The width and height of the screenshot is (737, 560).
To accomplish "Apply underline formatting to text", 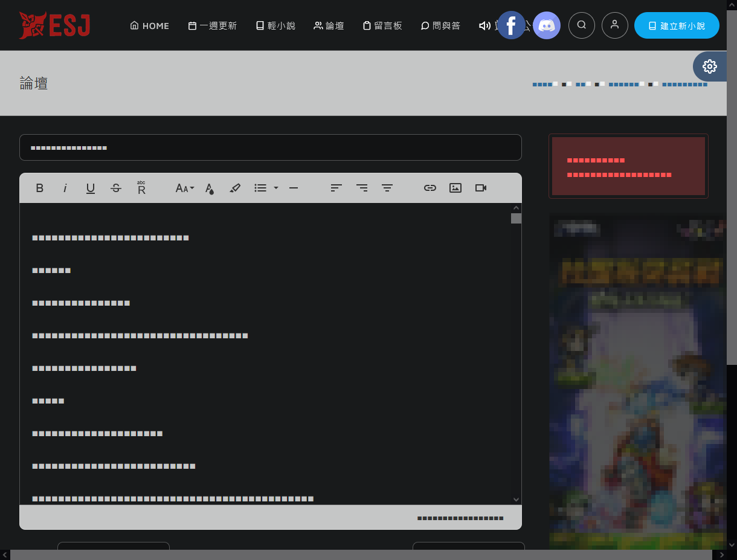I will (91, 188).
